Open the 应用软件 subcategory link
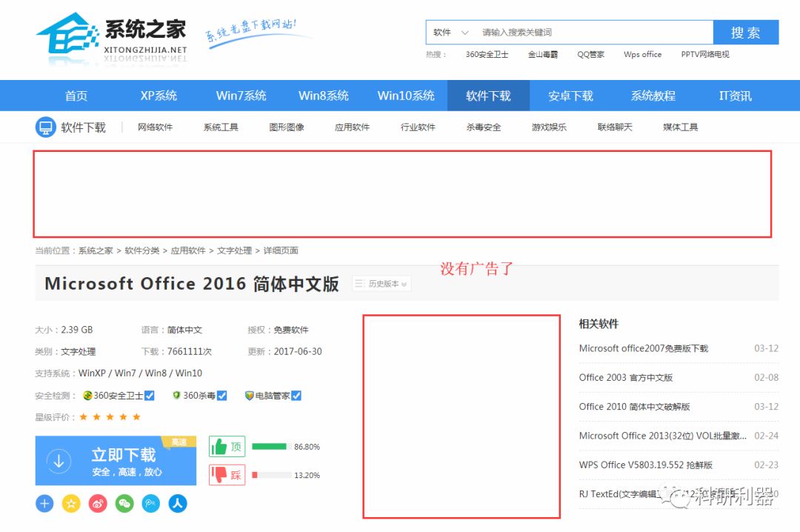Screen dimensions: 800x532 [352, 127]
